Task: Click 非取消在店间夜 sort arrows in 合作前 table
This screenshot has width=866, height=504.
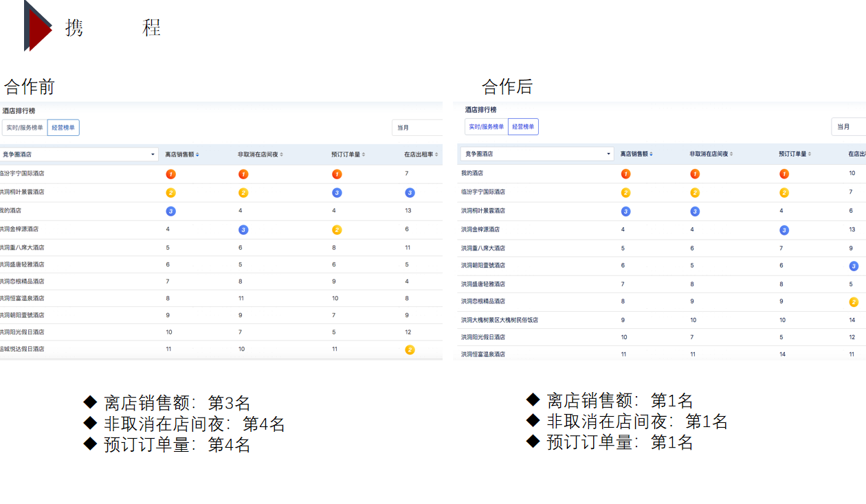Action: coord(281,154)
